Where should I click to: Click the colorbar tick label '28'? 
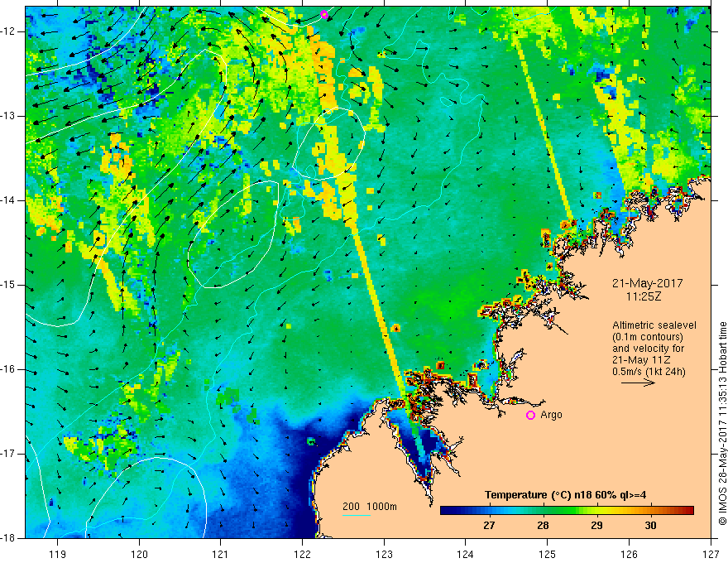pyautogui.click(x=543, y=526)
